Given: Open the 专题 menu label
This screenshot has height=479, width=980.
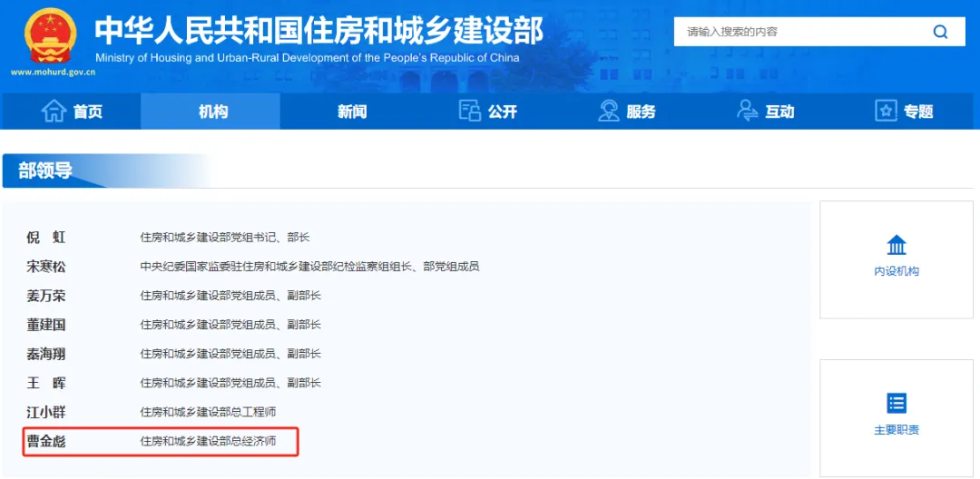Looking at the screenshot, I should (x=917, y=112).
